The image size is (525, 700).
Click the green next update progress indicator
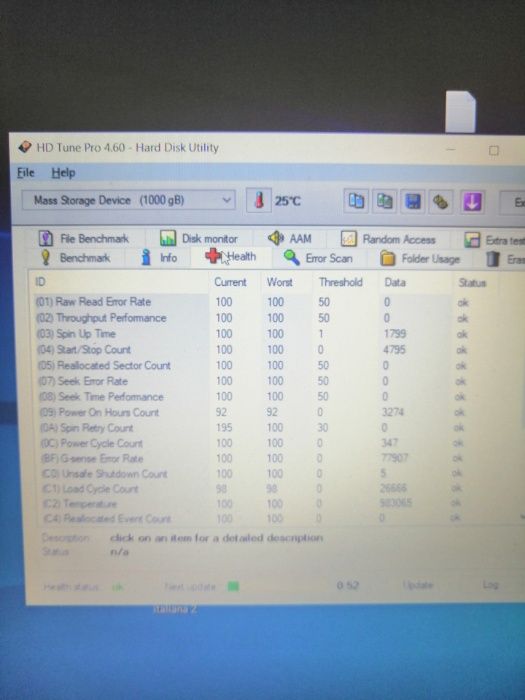point(233,586)
